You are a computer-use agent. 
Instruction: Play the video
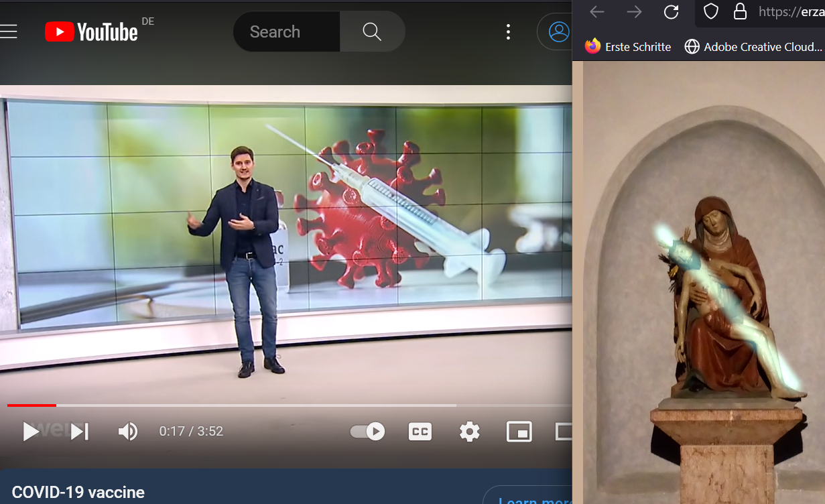tap(30, 432)
